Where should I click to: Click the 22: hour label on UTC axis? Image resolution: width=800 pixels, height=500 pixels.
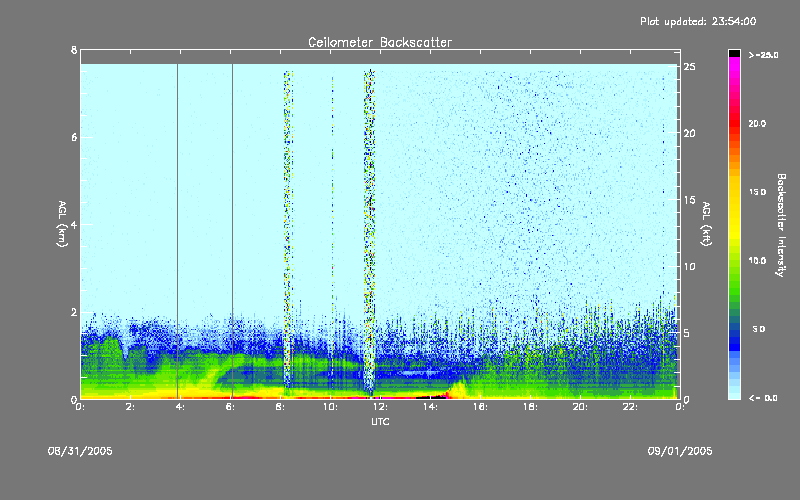click(631, 407)
